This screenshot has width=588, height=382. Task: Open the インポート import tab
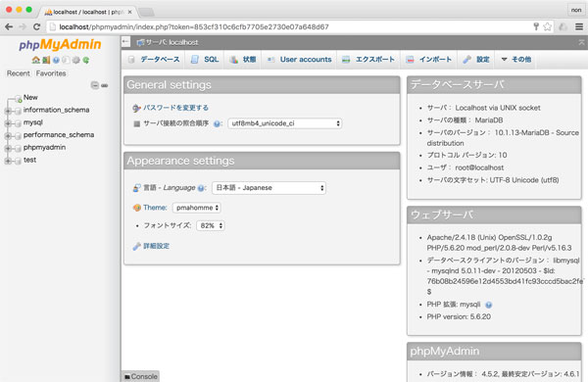click(x=429, y=59)
